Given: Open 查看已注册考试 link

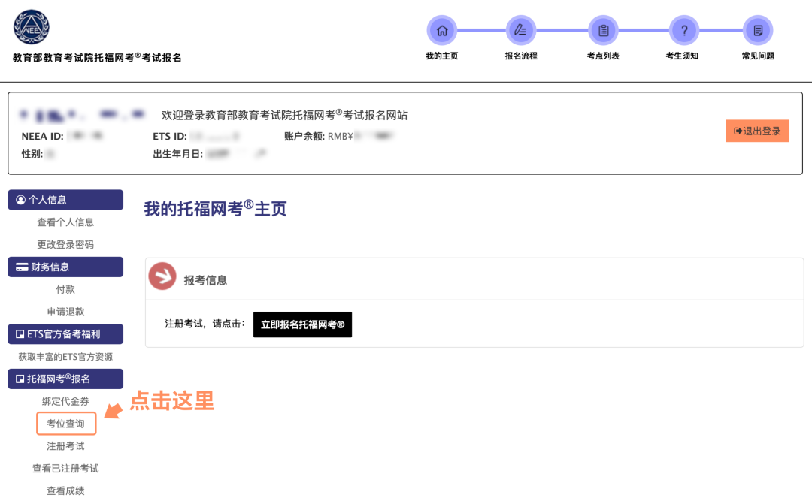Looking at the screenshot, I should click(x=65, y=468).
